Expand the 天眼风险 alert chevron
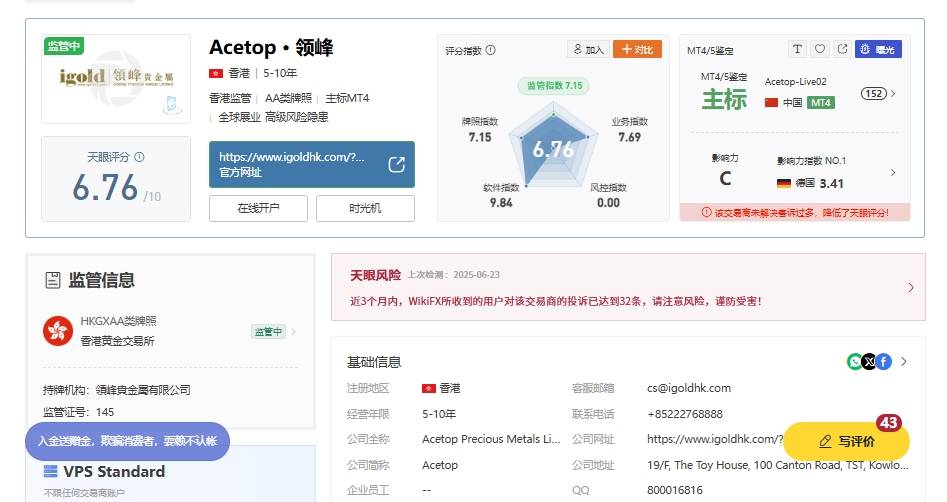This screenshot has width=947, height=502. (x=911, y=288)
